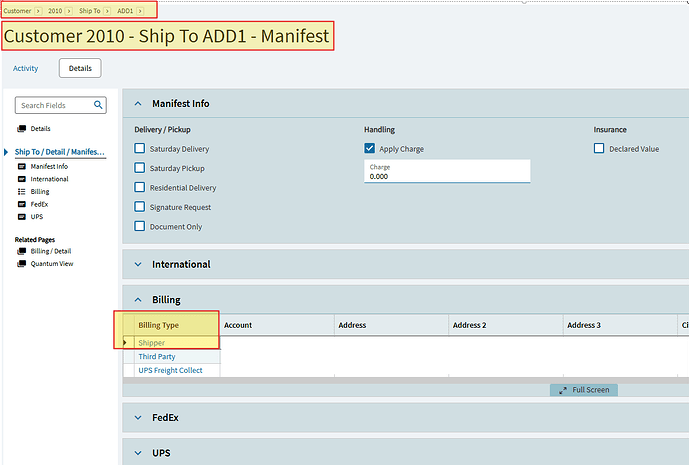Click the Full Screen button

(584, 389)
